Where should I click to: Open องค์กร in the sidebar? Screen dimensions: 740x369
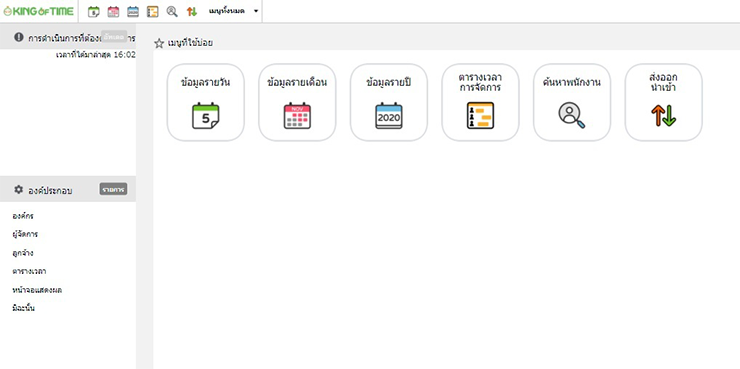click(23, 216)
